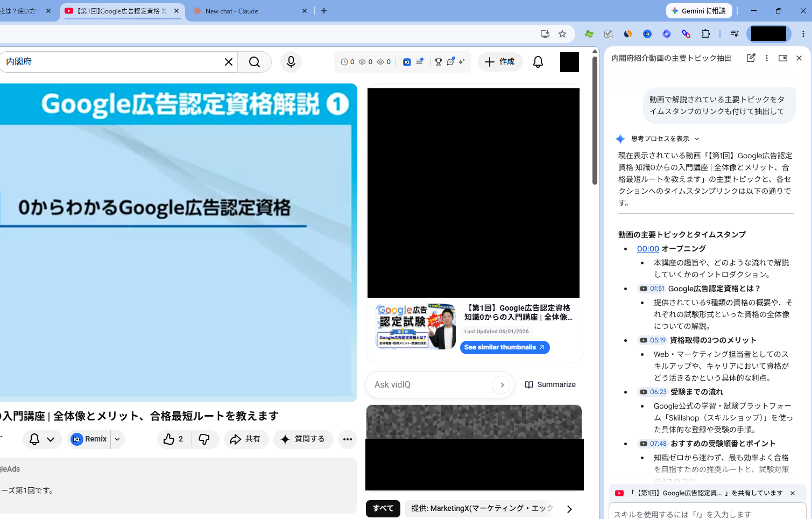Viewport: 812px width, 519px height.
Task: Submit the Ask vidIQ question arrow
Action: click(502, 385)
